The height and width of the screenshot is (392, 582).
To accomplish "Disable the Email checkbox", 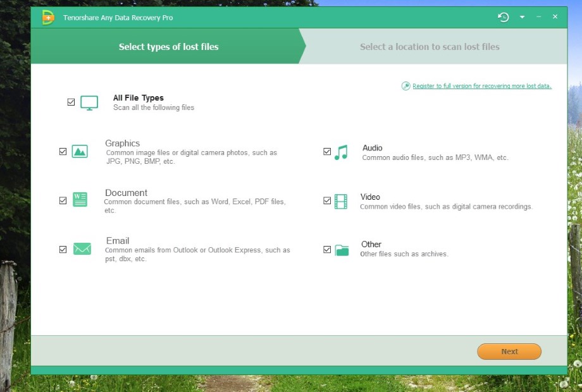I will click(x=63, y=250).
